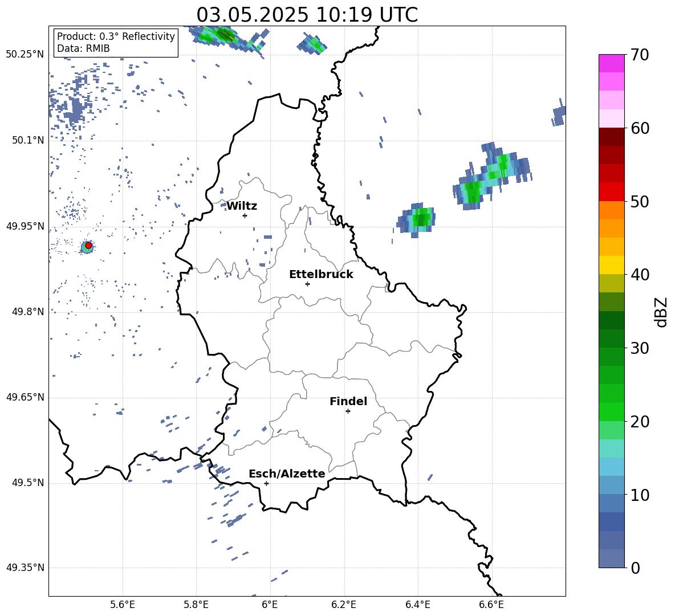The width and height of the screenshot is (675, 616).
Task: Click the 10 tick on colorbar
Action: click(x=639, y=495)
